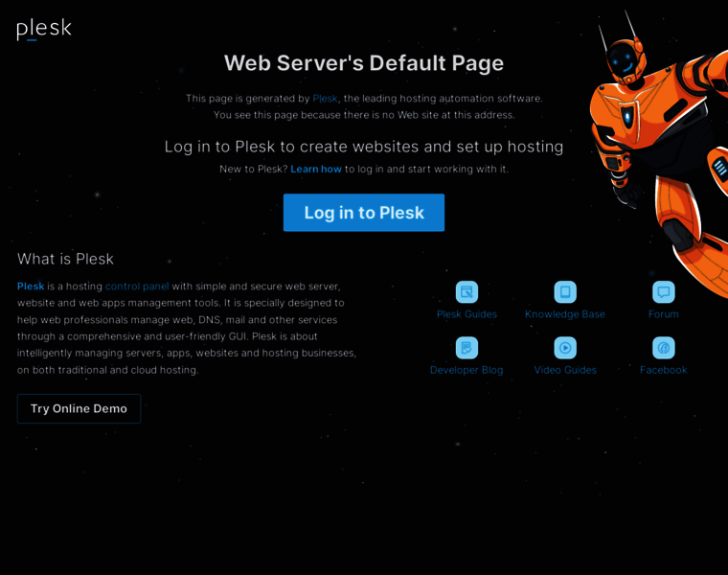
Task: Open the Developer Blog icon
Action: (x=466, y=348)
